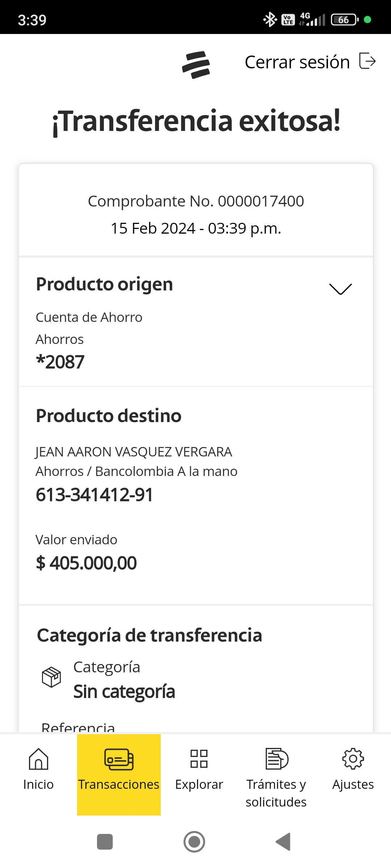Viewport: 391px width, 868px height.
Task: Tap the Cerrar sesión link
Action: click(297, 62)
